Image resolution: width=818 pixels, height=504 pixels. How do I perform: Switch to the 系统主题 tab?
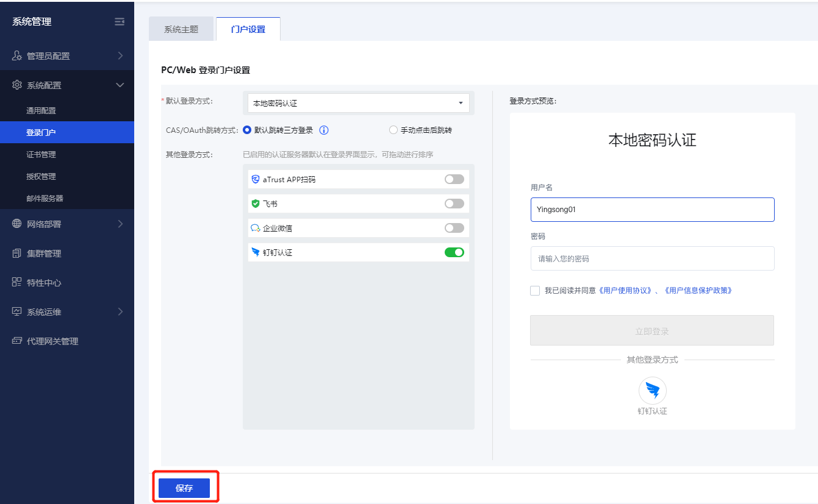tap(181, 29)
